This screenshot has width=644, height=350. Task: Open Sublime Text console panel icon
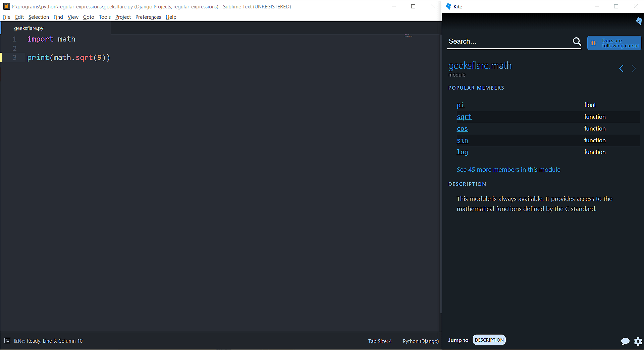[7, 341]
